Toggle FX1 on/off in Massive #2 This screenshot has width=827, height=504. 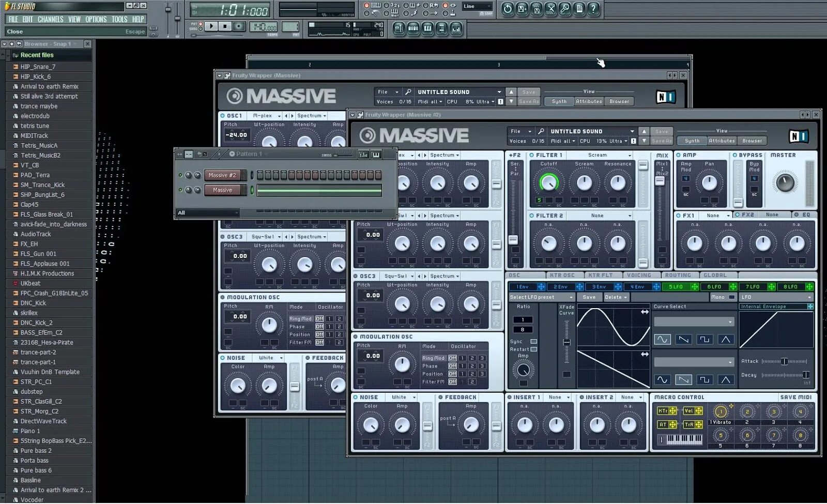[x=679, y=215]
